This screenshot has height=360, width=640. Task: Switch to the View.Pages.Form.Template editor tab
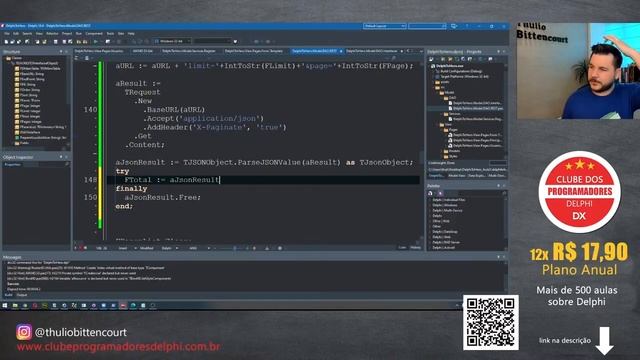pos(253,51)
